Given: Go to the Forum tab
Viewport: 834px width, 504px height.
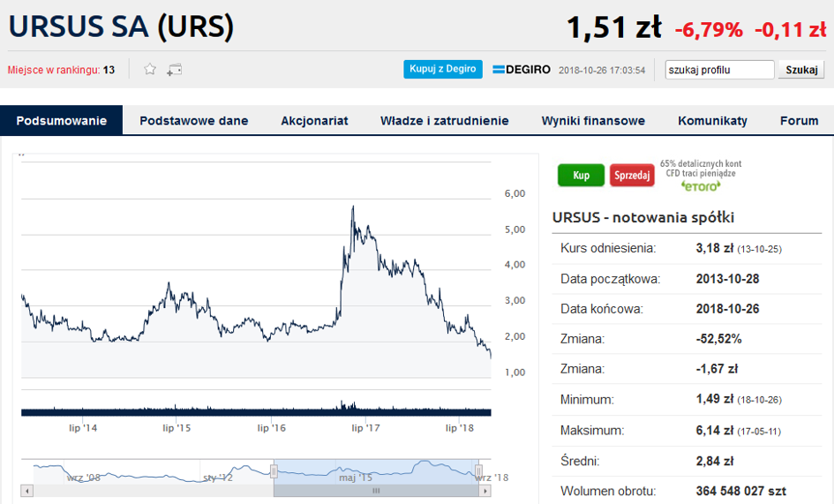Looking at the screenshot, I should pos(799,121).
